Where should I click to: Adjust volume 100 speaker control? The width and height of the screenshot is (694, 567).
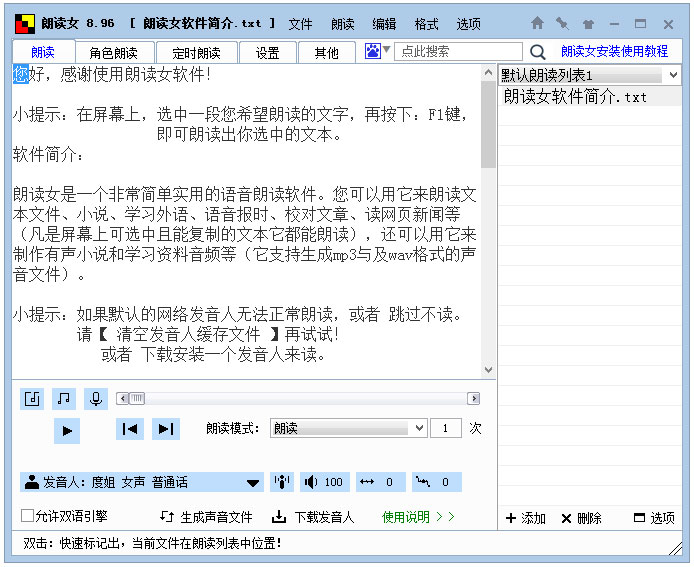click(x=325, y=482)
